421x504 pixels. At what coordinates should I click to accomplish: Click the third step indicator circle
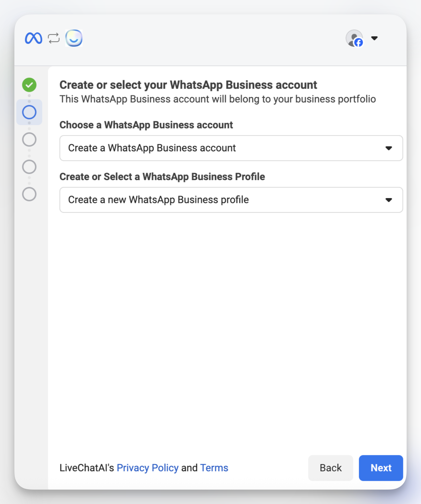click(30, 139)
